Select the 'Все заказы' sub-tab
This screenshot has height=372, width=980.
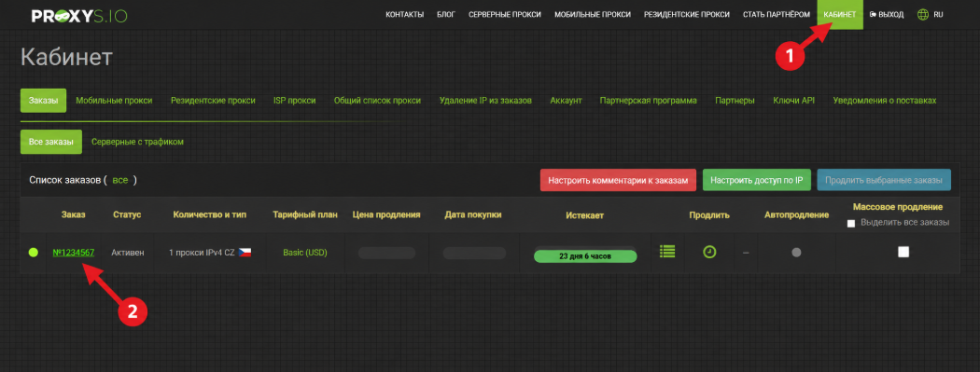(51, 142)
